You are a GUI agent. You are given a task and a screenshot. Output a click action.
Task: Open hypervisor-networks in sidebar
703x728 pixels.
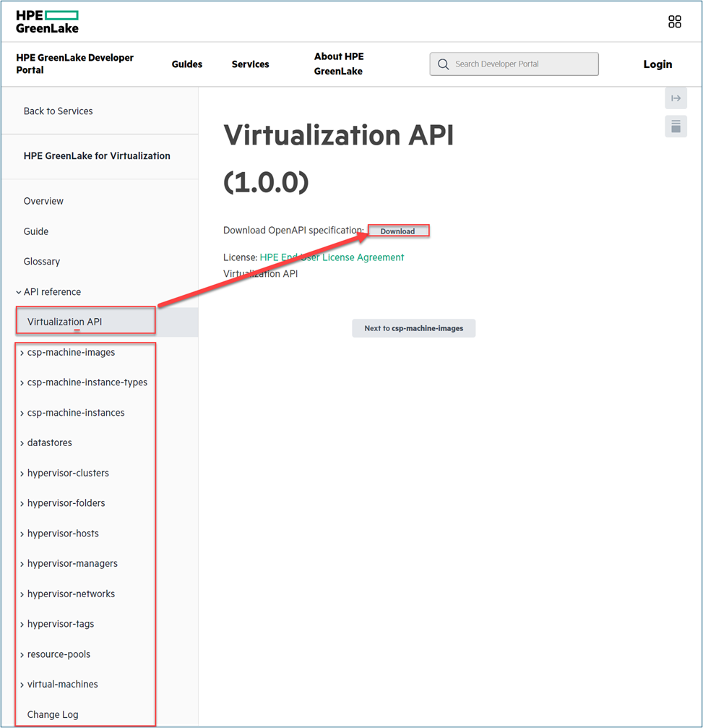pos(71,594)
